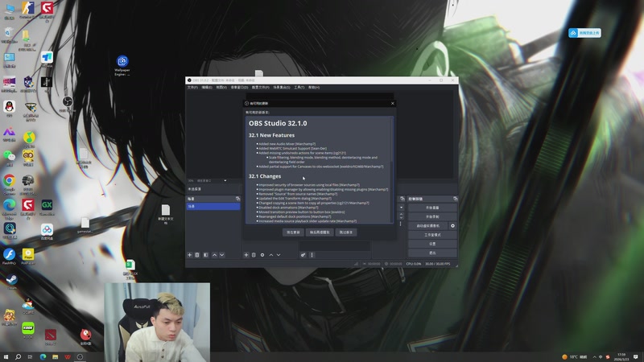Move source down arrow in Sources toolbar
Screen dimensions: 644x362
pyautogui.click(x=279, y=255)
